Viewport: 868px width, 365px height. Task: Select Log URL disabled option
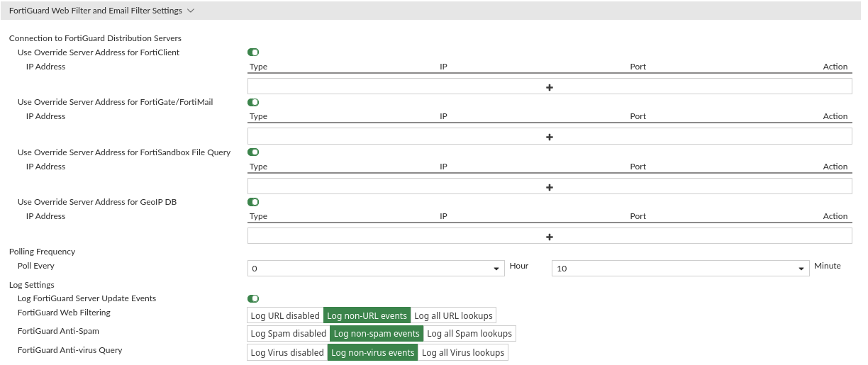[285, 315]
